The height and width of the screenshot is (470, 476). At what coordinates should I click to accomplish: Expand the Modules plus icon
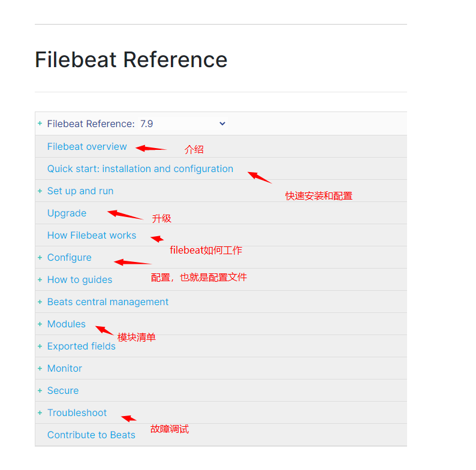[x=40, y=324]
